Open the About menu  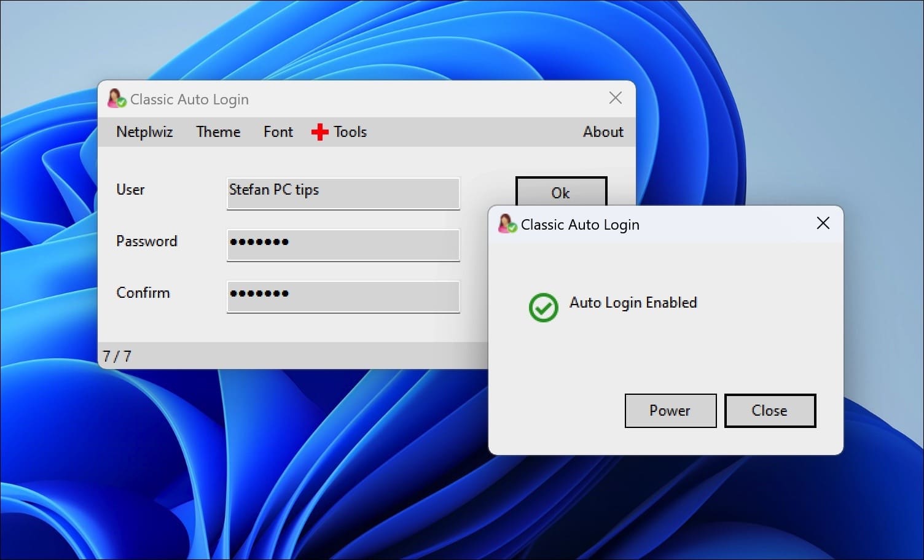603,131
